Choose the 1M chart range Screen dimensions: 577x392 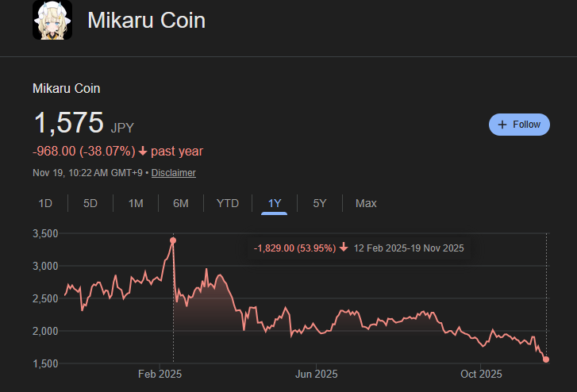136,203
